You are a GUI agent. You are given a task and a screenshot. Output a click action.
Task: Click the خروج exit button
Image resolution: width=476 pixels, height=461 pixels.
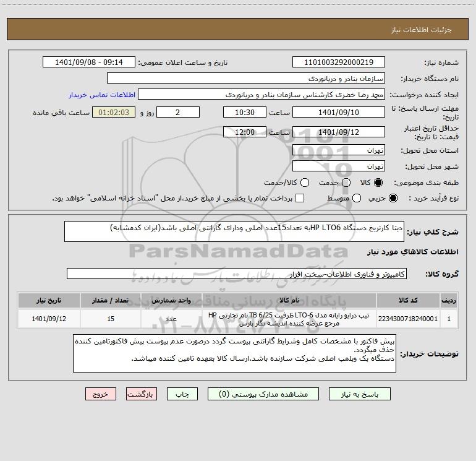(101, 394)
